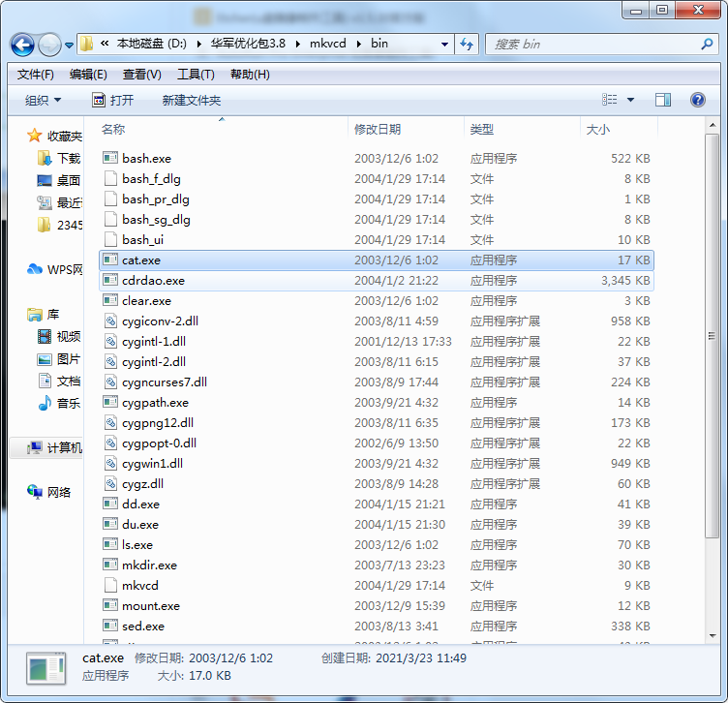
Task: Toggle the preview pane icon
Action: 663,100
